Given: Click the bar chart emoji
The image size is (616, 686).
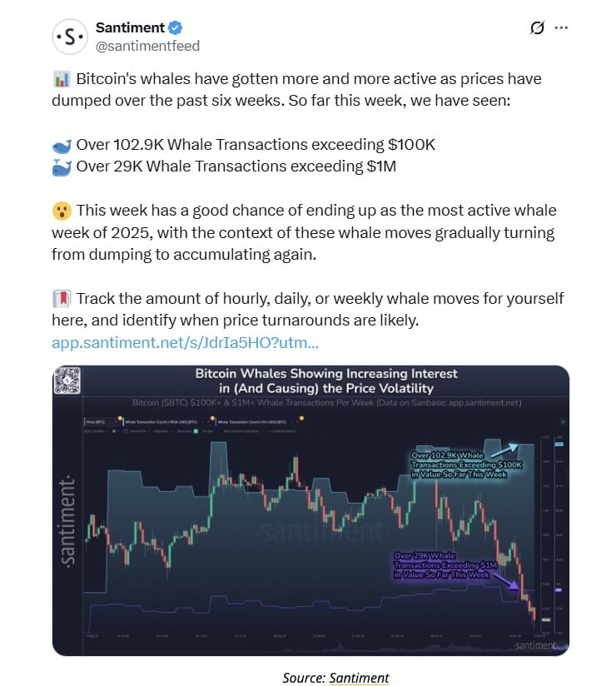Looking at the screenshot, I should (62, 79).
